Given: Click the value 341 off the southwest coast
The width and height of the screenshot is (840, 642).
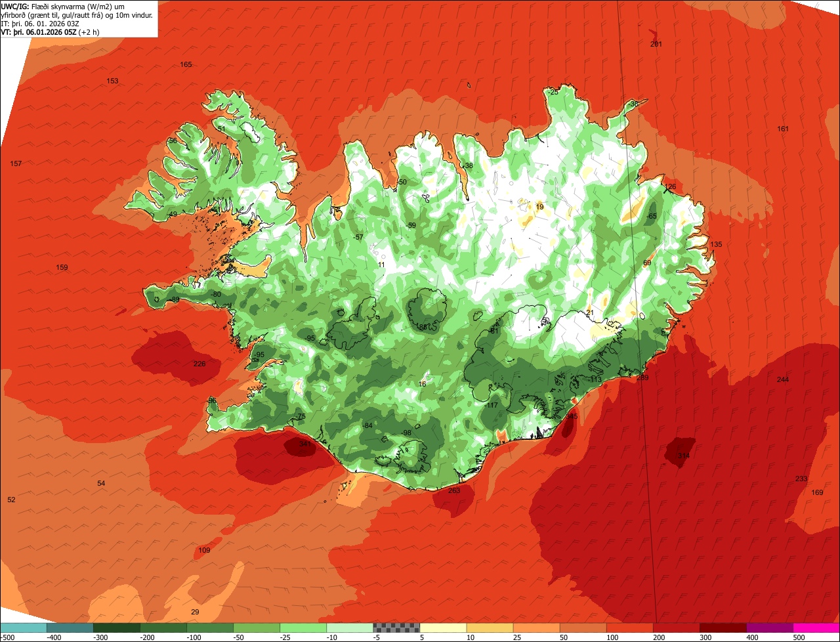Looking at the screenshot, I should [x=304, y=444].
